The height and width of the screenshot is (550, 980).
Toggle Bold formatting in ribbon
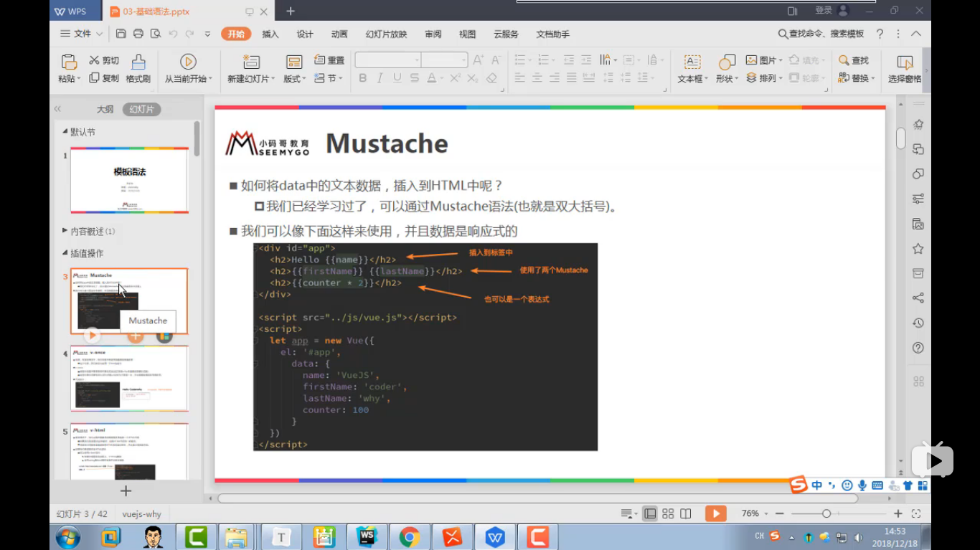(362, 78)
